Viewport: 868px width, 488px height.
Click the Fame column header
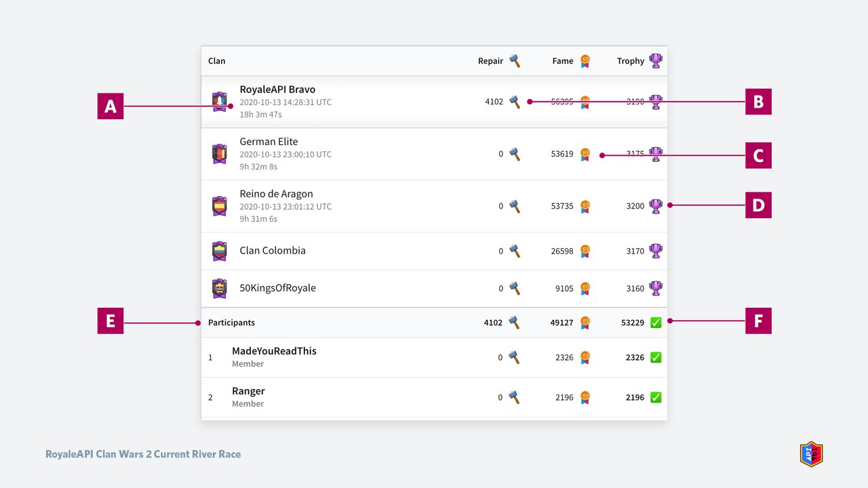(563, 61)
